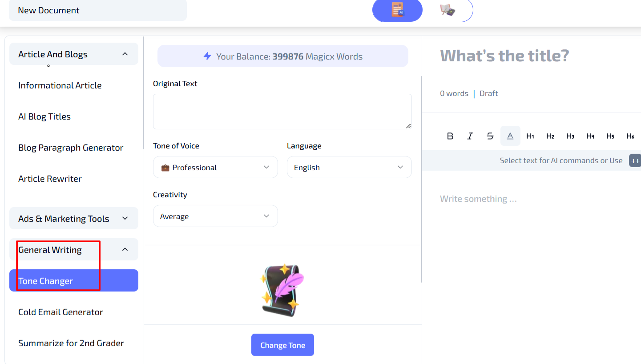Focus the Original Text input area
The height and width of the screenshot is (364, 641).
[x=282, y=112]
